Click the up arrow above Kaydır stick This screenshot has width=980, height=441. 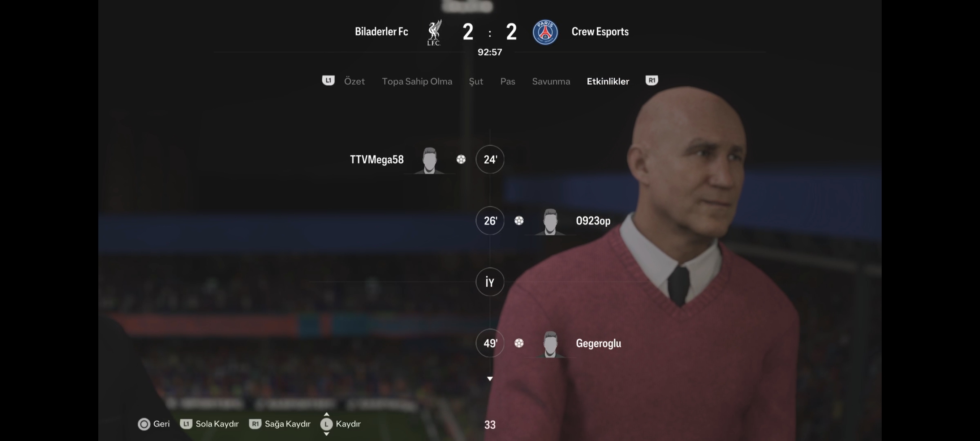click(x=326, y=414)
